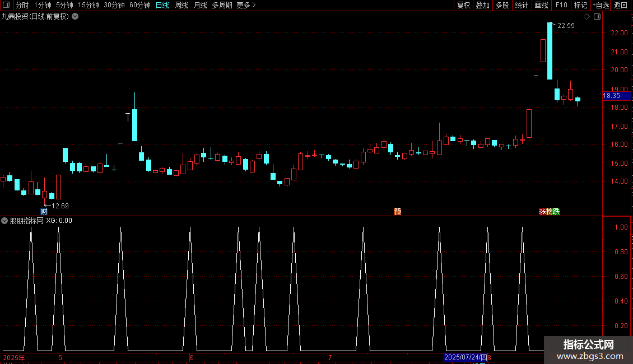This screenshot has width=633, height=364.
Task: Click the XG: 0.00 indicator value
Action: click(59, 221)
